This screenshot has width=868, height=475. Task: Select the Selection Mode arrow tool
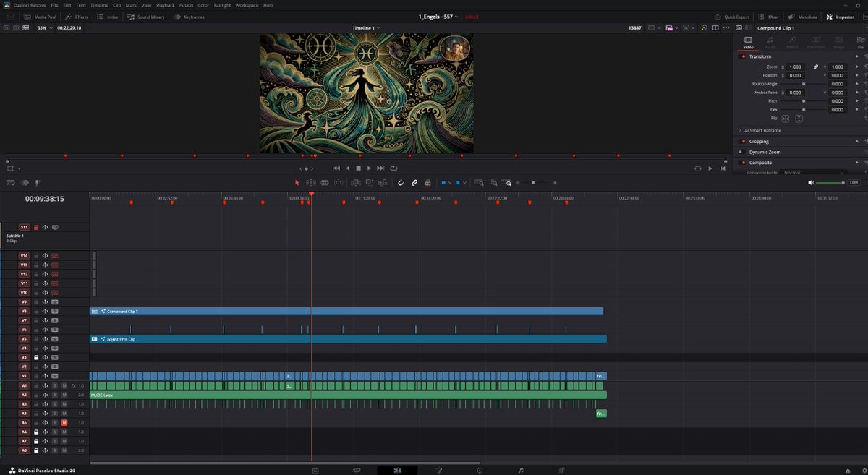click(x=297, y=183)
